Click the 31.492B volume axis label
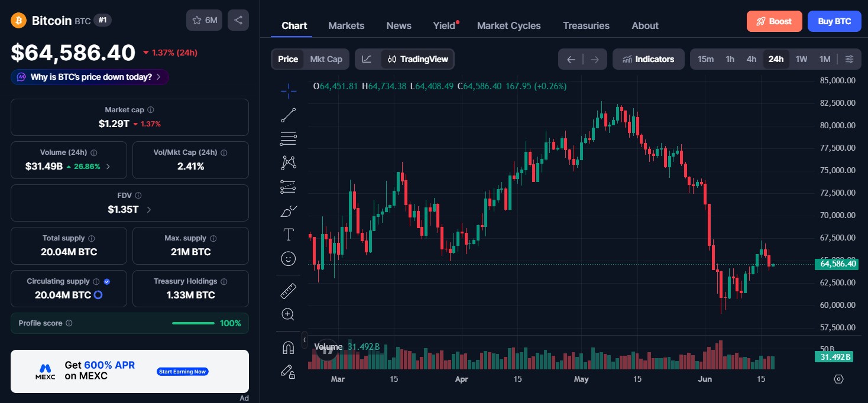Viewport: 868px width, 403px height. [x=835, y=356]
